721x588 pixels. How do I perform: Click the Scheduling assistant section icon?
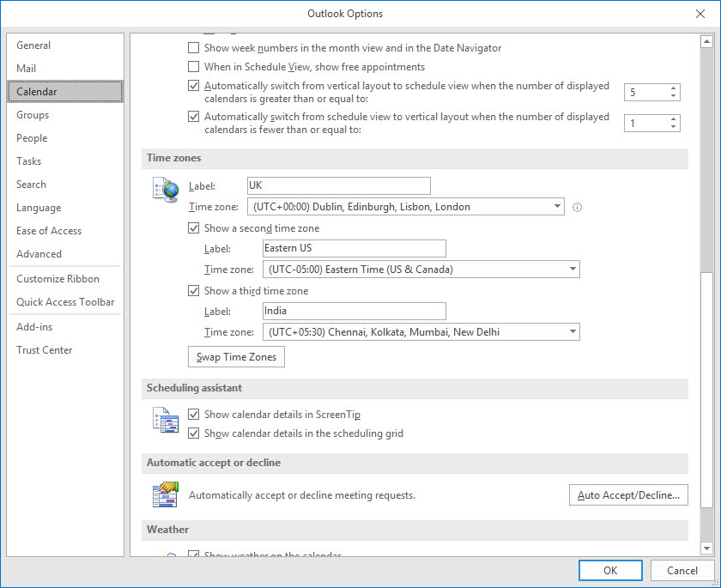[164, 421]
